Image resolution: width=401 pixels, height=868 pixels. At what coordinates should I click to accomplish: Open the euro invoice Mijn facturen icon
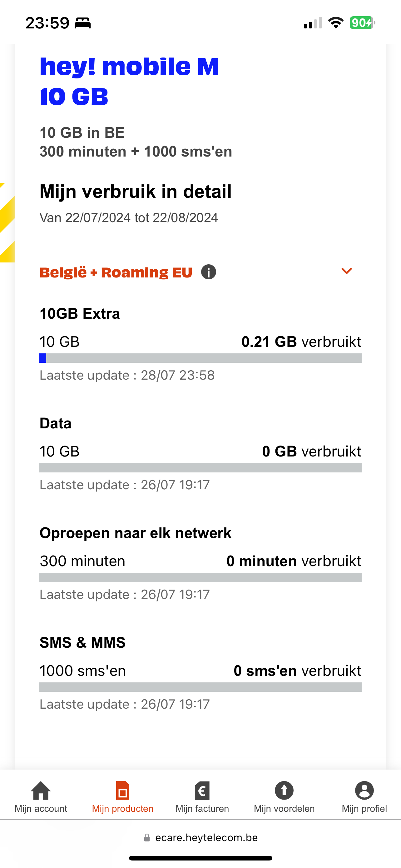[202, 790]
